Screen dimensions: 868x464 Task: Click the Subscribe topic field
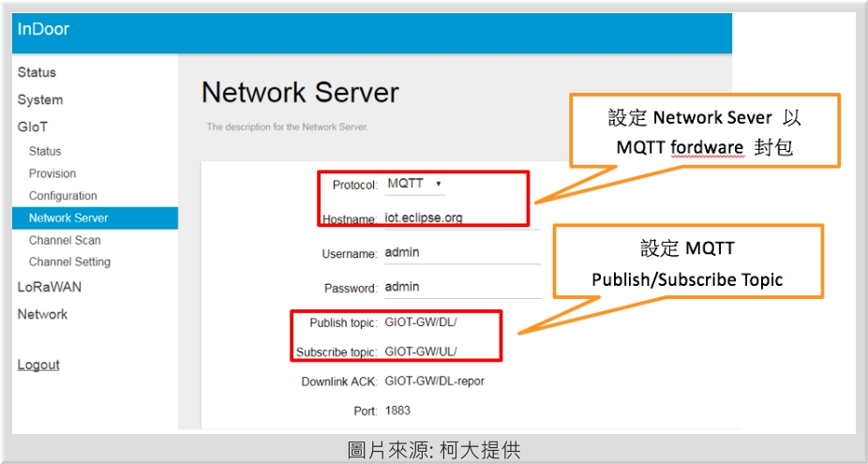tap(441, 352)
